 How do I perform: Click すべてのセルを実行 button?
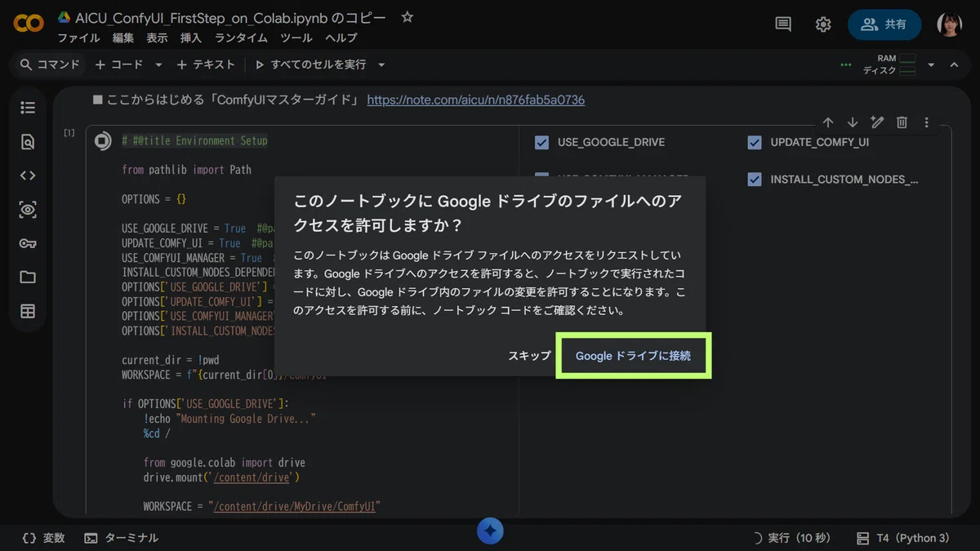[x=310, y=64]
